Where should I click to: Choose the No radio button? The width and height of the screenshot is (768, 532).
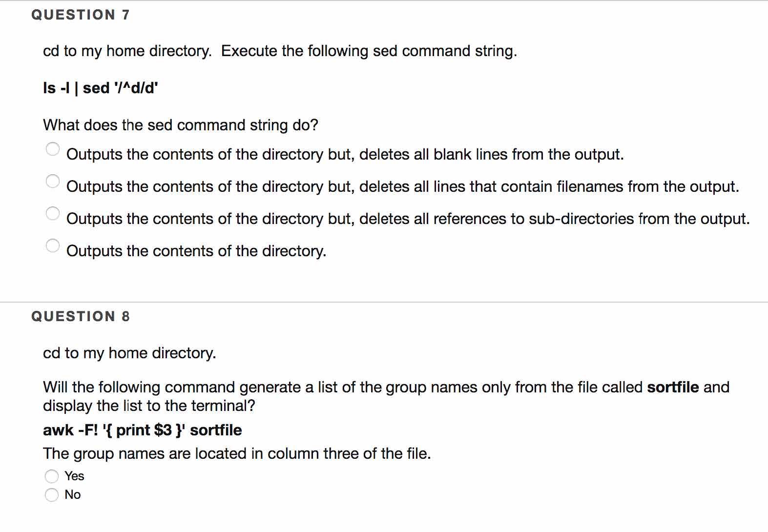click(x=52, y=495)
